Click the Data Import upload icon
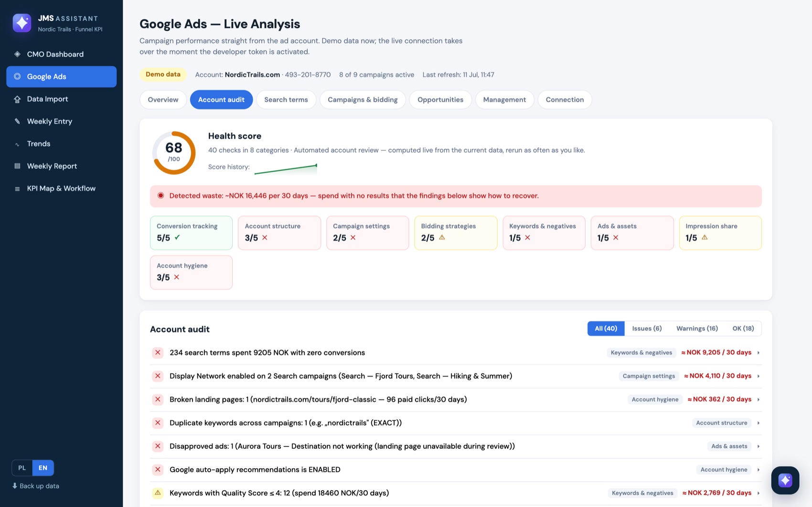The height and width of the screenshot is (507, 812). pyautogui.click(x=17, y=99)
